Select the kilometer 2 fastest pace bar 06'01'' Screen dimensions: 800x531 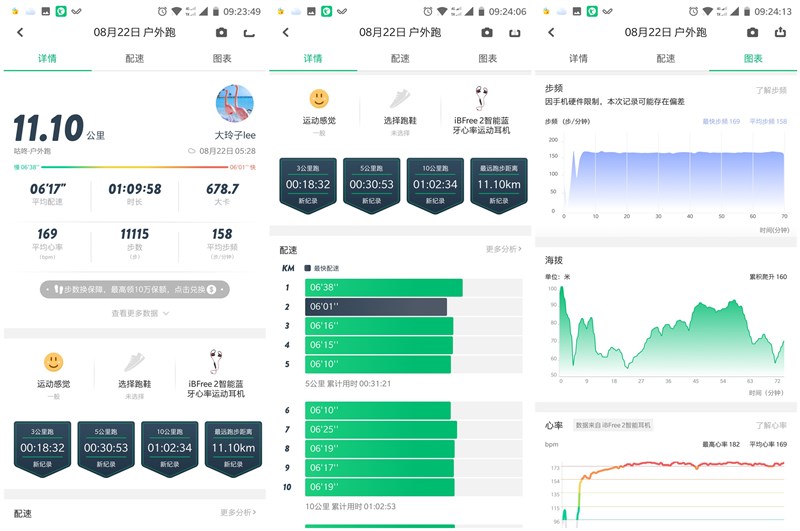[x=377, y=307]
